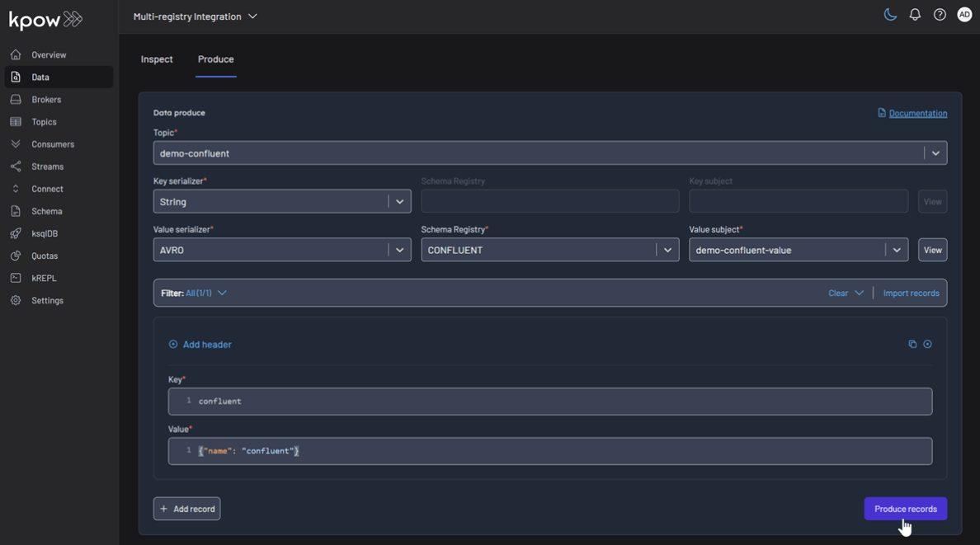This screenshot has height=545, width=980.
Task: Switch to the Inspect tab
Action: point(156,59)
